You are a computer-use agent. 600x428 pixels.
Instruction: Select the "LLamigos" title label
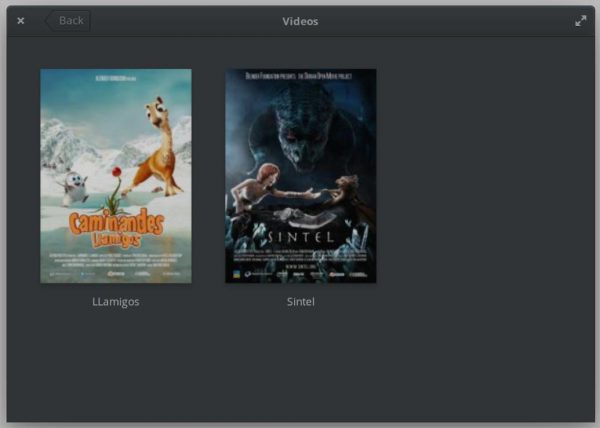[116, 302]
